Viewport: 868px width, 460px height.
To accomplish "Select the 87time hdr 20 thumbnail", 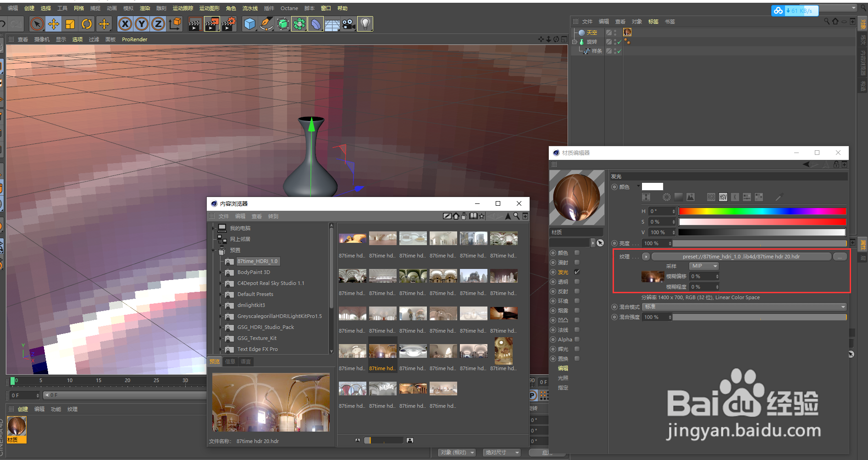I will pos(383,350).
